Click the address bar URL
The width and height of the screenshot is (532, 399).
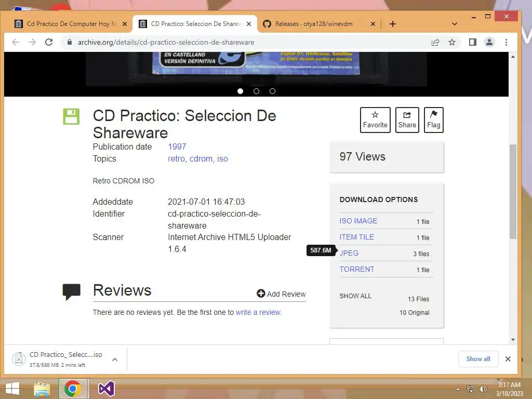[x=166, y=42]
